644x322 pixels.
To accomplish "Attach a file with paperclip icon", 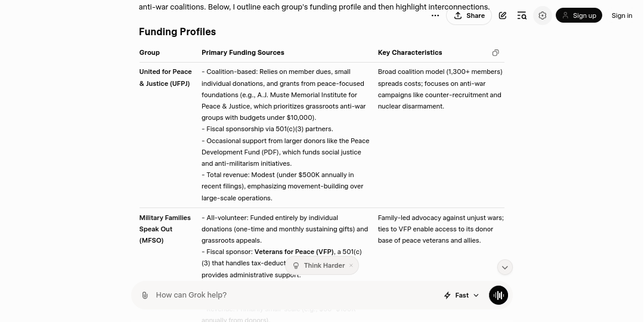I will tap(145, 295).
